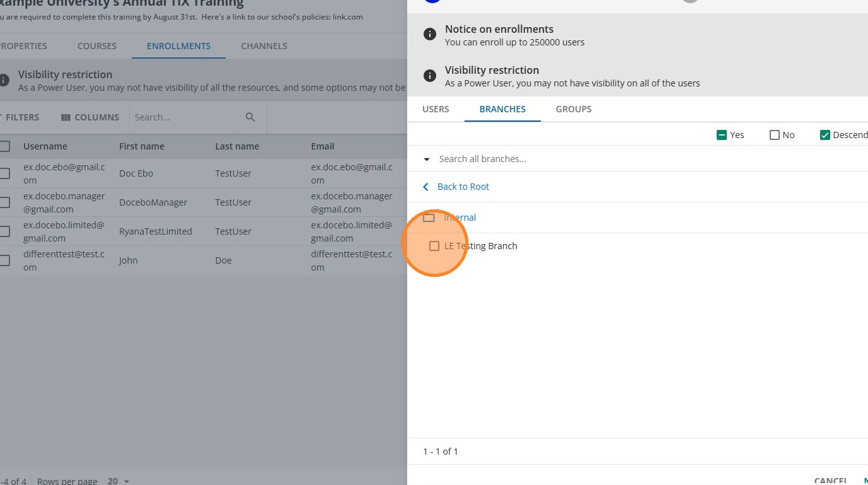Viewport: 868px width, 485px height.
Task: Sort by the Last name column header
Action: (237, 146)
